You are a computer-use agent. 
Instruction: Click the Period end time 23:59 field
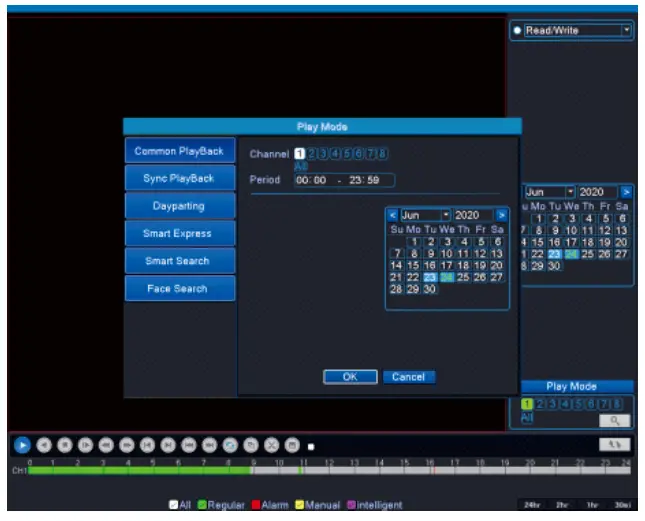pyautogui.click(x=364, y=180)
